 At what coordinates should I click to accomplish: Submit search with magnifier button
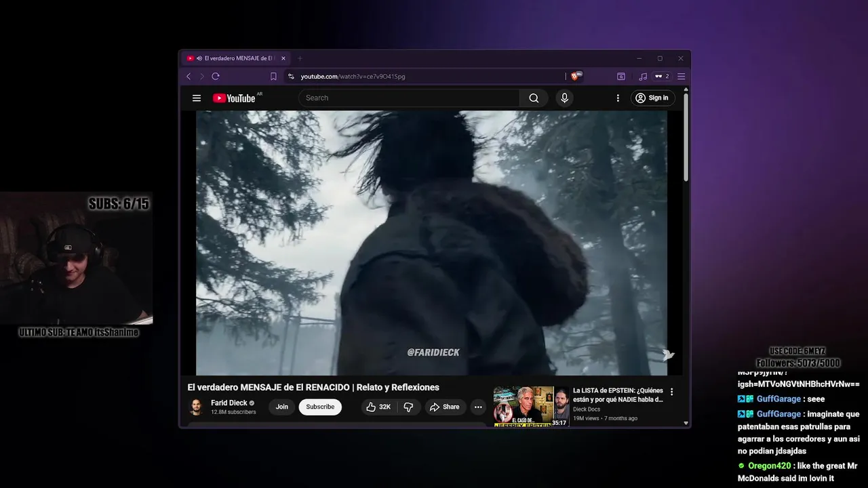pos(534,98)
